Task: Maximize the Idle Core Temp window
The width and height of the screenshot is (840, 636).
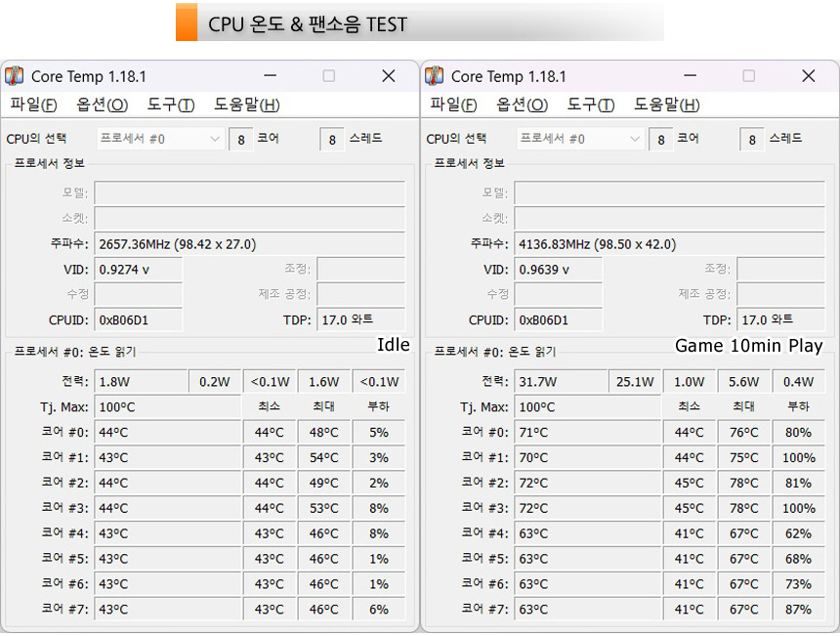Action: tap(329, 76)
